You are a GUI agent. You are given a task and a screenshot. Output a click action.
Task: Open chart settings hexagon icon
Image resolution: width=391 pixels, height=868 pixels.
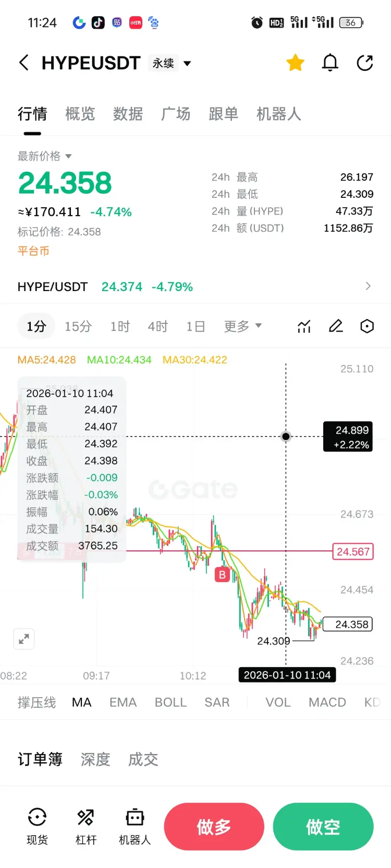pyautogui.click(x=367, y=326)
